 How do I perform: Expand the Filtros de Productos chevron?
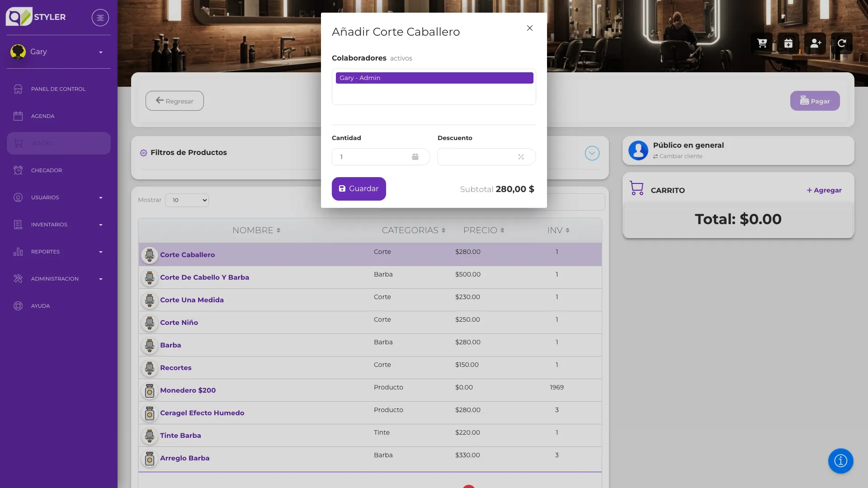592,153
